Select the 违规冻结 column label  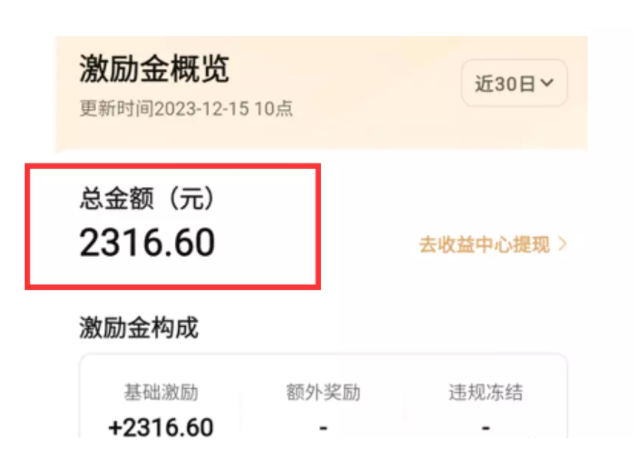484,392
